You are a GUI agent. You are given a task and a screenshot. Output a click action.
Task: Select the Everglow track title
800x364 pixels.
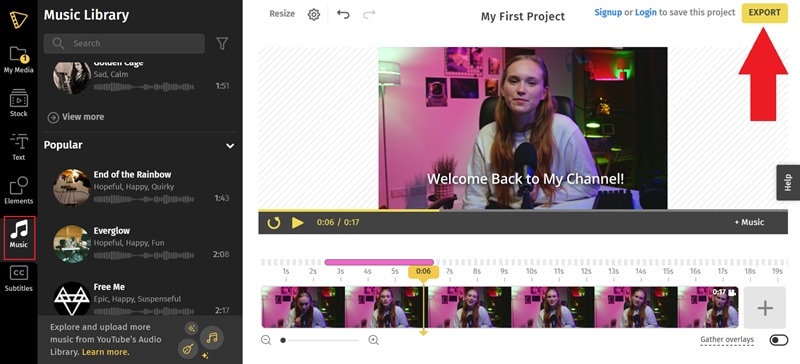click(x=112, y=231)
